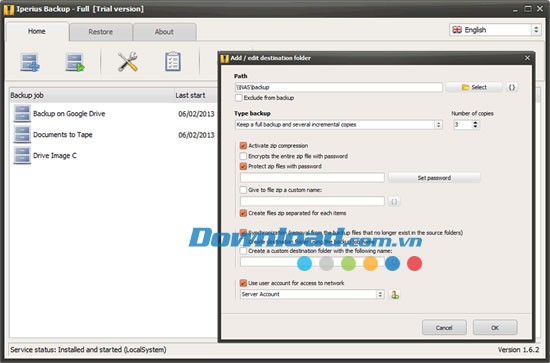Screen dimensions: 550x363
Task: Click the Version 1.6.2 label
Action: click(x=518, y=350)
